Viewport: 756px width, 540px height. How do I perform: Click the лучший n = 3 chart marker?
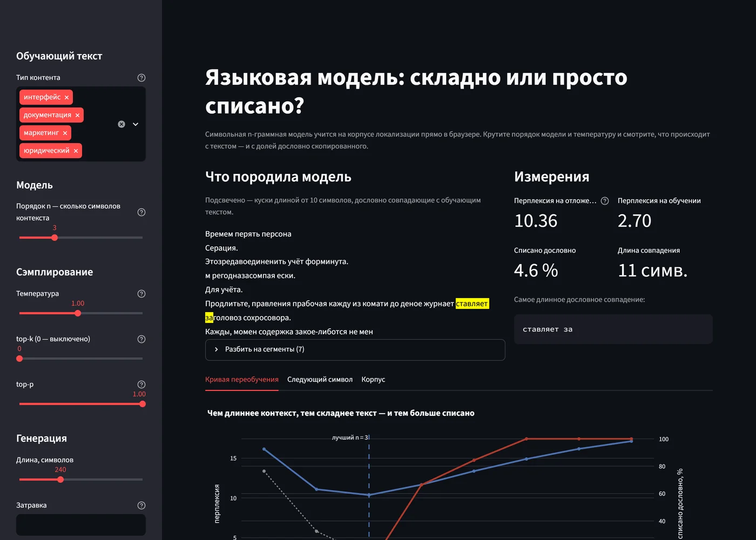pos(350,437)
